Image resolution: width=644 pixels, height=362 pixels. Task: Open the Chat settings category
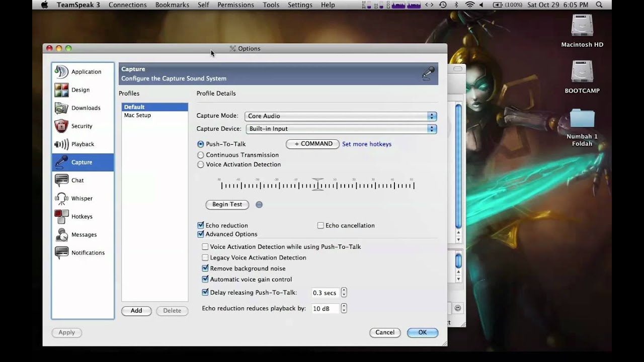click(83, 180)
